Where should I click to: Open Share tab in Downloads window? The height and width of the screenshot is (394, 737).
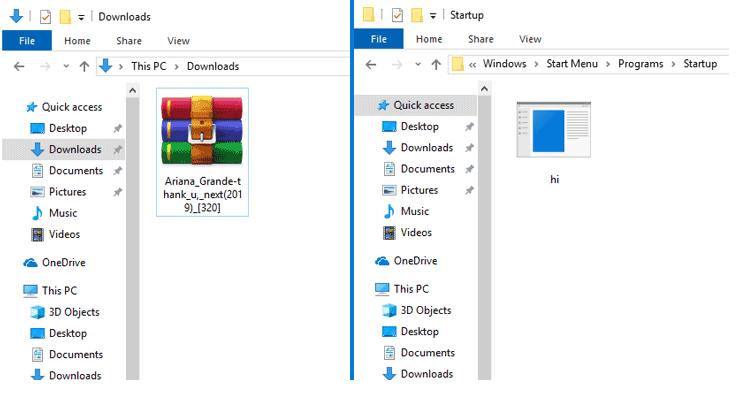click(129, 41)
